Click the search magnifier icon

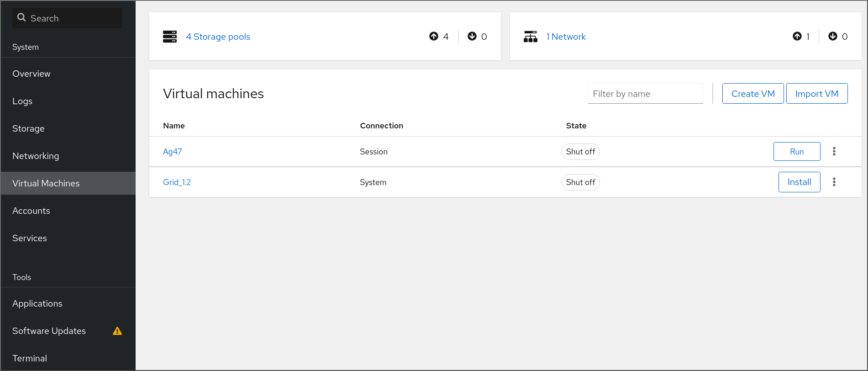[21, 18]
